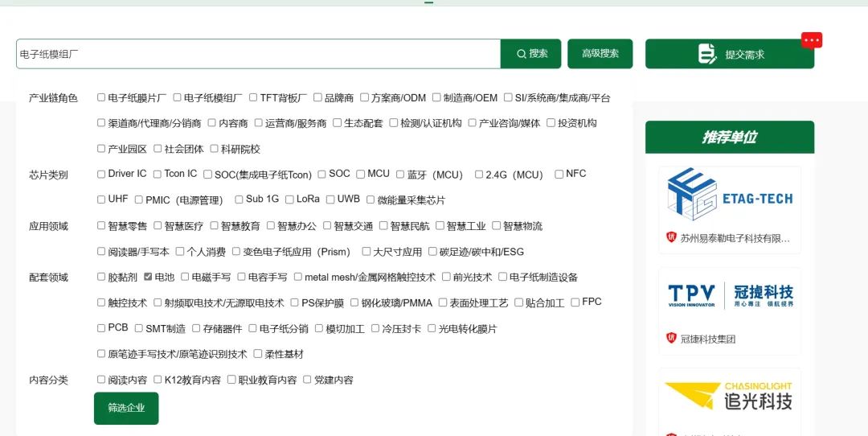Select SI/系统商/集成商/平台 checkbox
This screenshot has height=436, width=868.
click(508, 97)
